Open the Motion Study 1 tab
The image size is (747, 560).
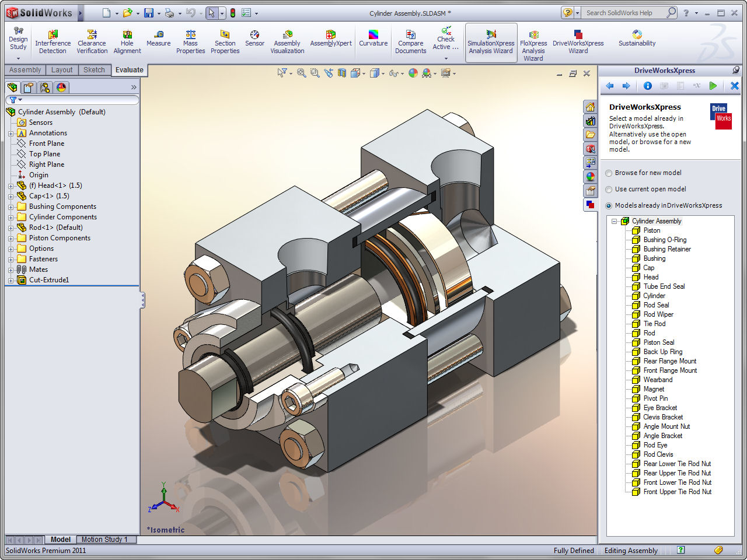[x=106, y=539]
